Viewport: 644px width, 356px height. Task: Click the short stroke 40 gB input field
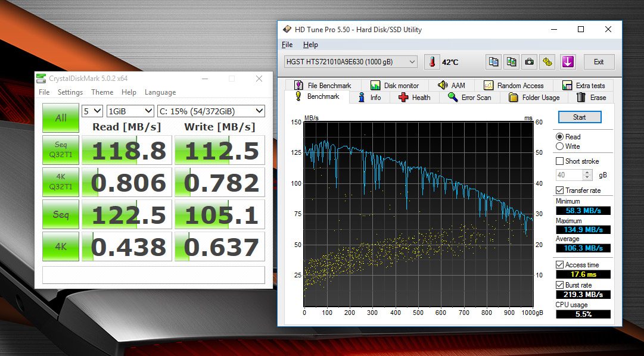(570, 175)
